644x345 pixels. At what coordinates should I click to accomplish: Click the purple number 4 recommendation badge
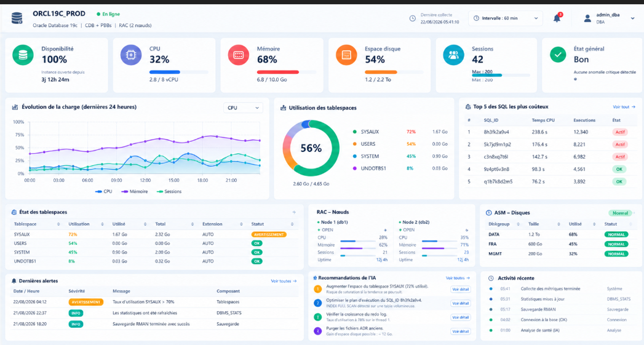(x=317, y=331)
